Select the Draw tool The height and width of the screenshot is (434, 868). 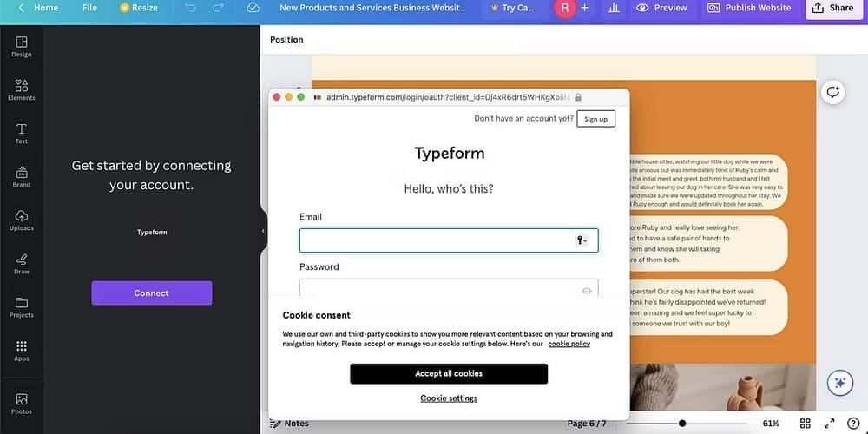pyautogui.click(x=21, y=263)
